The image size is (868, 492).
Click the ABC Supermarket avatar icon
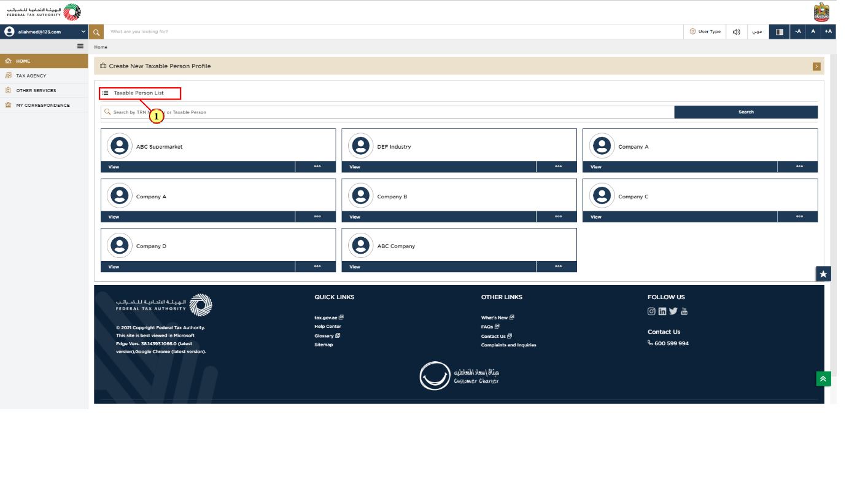pos(120,146)
